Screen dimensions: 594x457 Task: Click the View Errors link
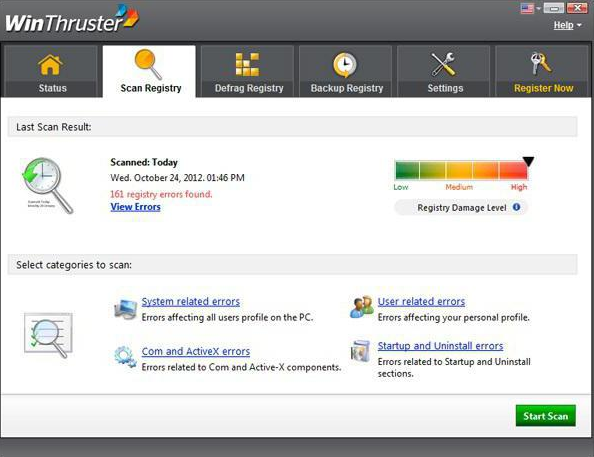click(135, 207)
